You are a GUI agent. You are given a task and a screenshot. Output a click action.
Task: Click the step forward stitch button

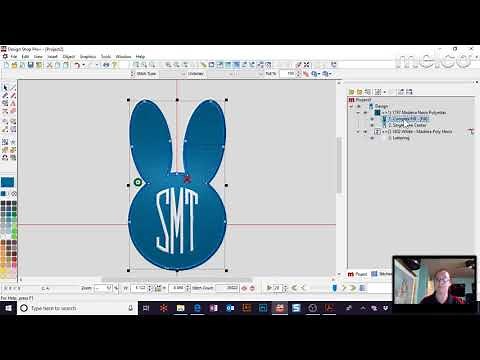pyautogui.click(x=345, y=288)
